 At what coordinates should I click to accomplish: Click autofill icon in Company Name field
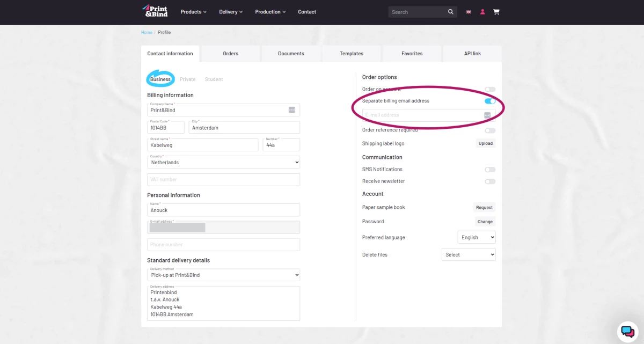pos(292,109)
